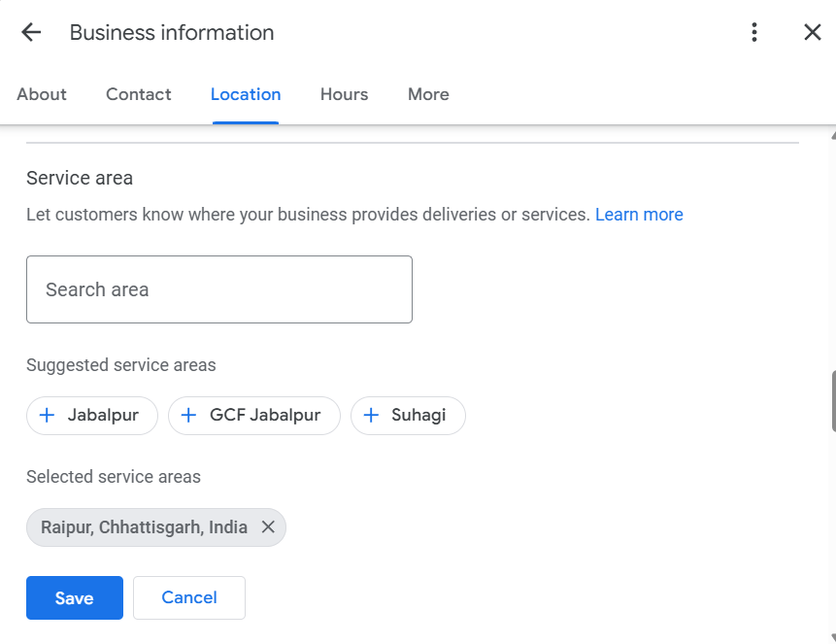Add GCF Jabalpur suggested service area
This screenshot has width=836, height=644.
253,416
